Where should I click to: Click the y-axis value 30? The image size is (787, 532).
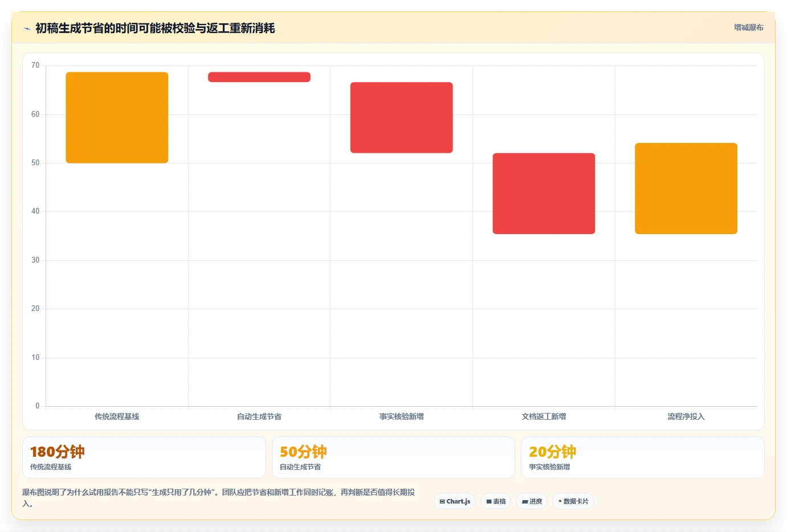click(x=35, y=260)
